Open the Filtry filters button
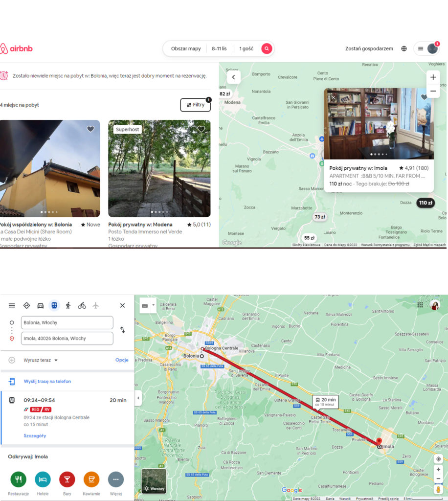The image size is (448, 501). [x=196, y=105]
